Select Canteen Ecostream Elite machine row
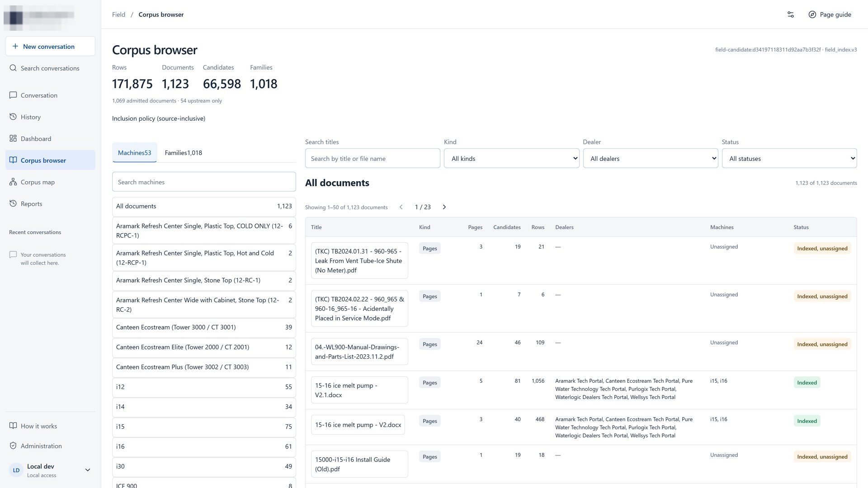868x488 pixels. click(x=204, y=347)
